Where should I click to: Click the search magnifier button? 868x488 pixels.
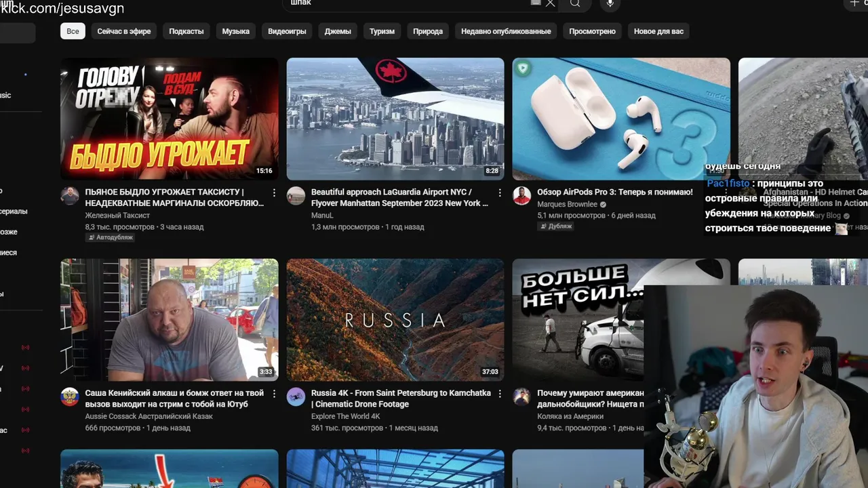[575, 3]
